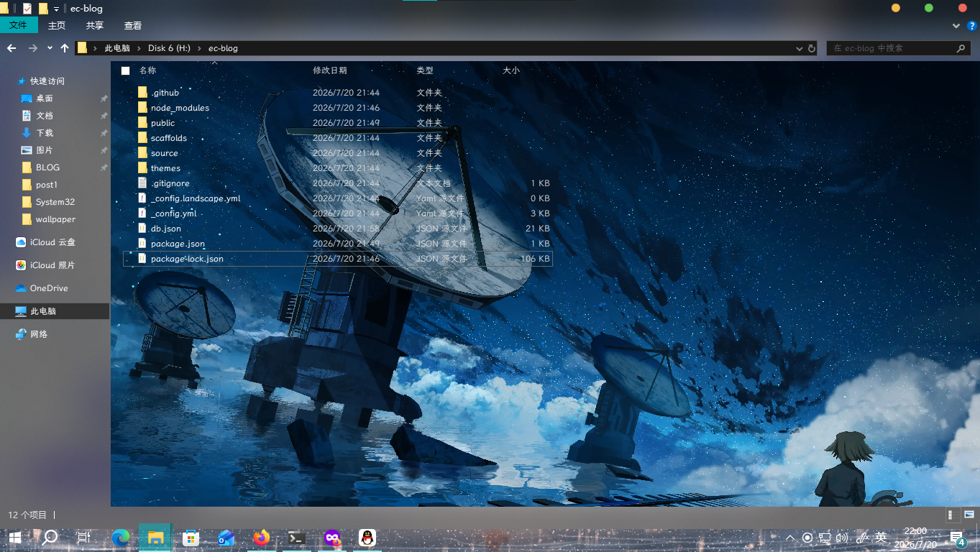The height and width of the screenshot is (552, 980).
Task: Expand the ribbon with the chevron
Action: tap(956, 26)
